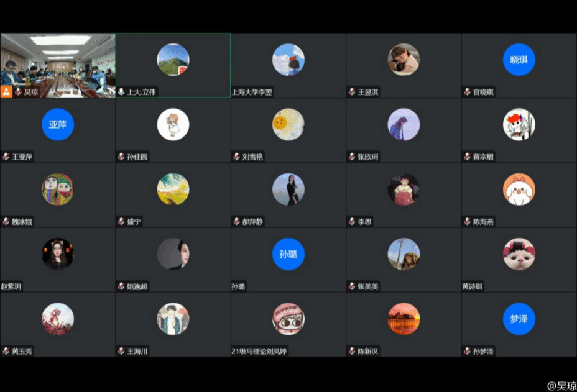The height and width of the screenshot is (392, 577).
Task: Click the muted mic icon beside 刘雪艳
Action: [x=236, y=157]
